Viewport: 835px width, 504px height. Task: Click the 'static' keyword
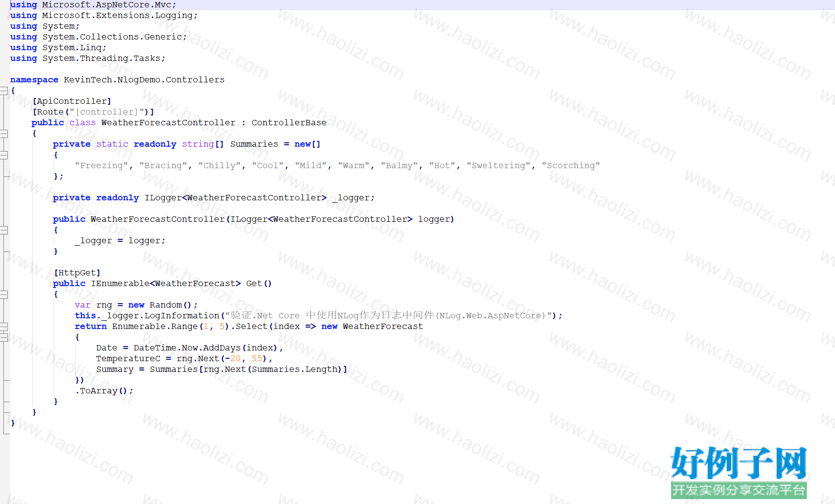112,144
